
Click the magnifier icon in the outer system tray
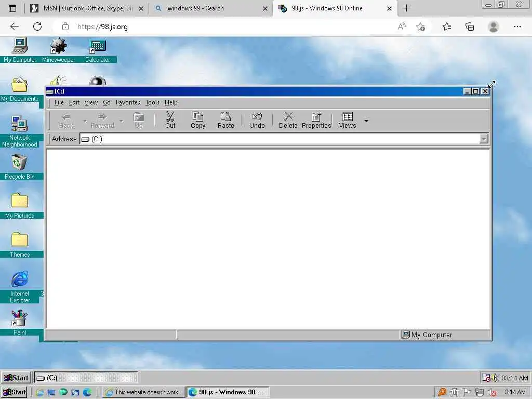click(x=442, y=392)
